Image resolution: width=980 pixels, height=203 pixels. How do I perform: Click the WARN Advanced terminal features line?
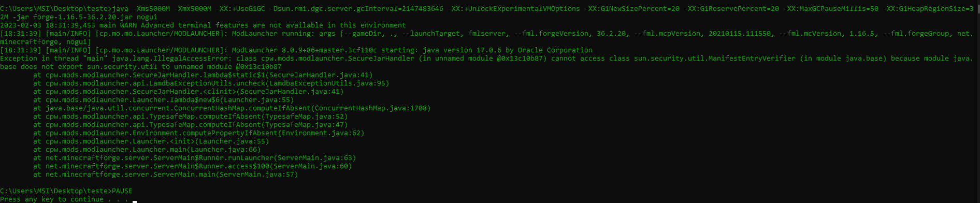[x=203, y=25]
